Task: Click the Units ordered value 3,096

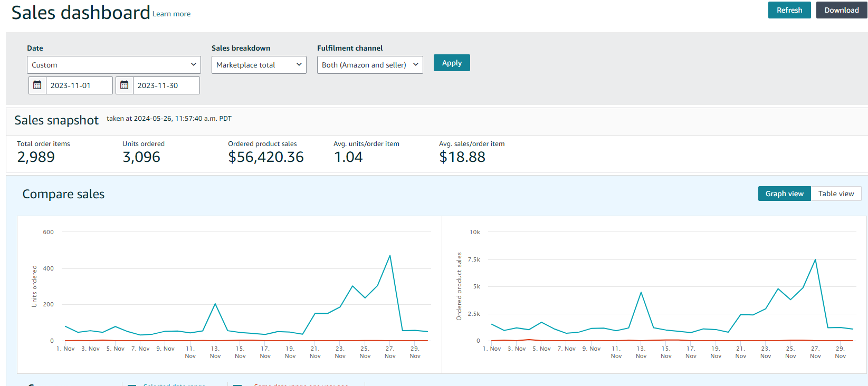Action: coord(141,157)
